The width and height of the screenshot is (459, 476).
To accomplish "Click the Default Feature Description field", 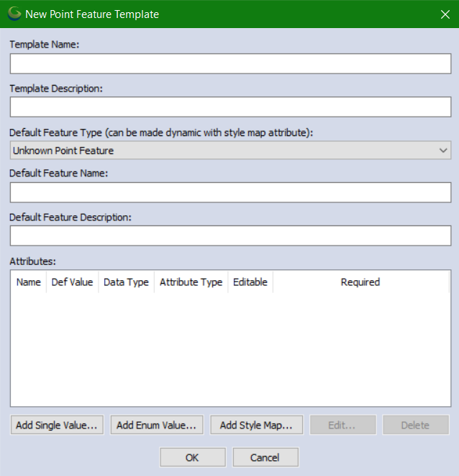I will coord(230,235).
